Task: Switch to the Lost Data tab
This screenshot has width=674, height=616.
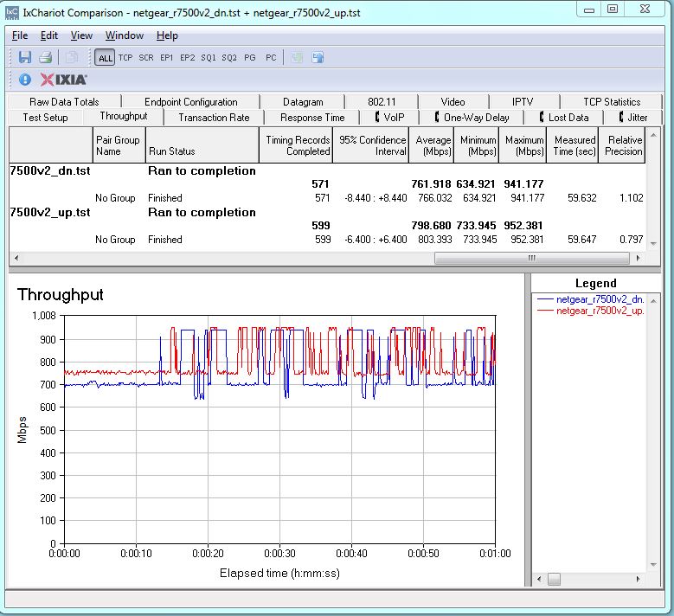Action: coord(563,118)
